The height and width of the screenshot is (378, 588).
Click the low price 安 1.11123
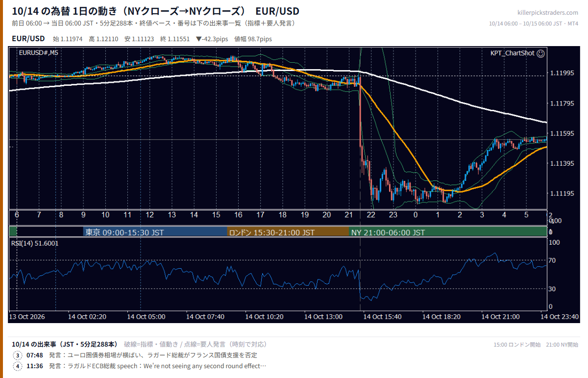coord(139,39)
